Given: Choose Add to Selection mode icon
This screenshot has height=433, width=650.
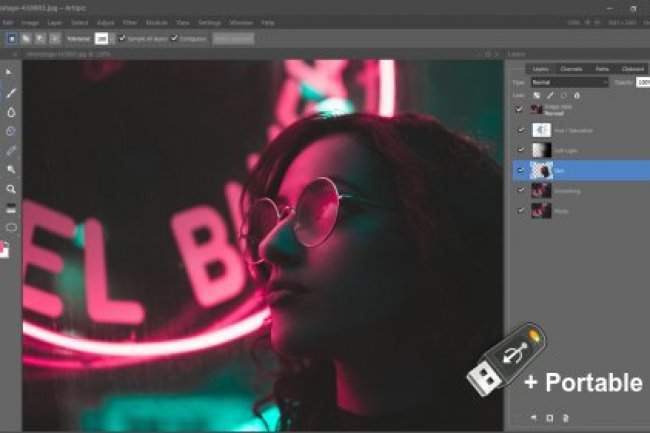Looking at the screenshot, I should (x=26, y=39).
